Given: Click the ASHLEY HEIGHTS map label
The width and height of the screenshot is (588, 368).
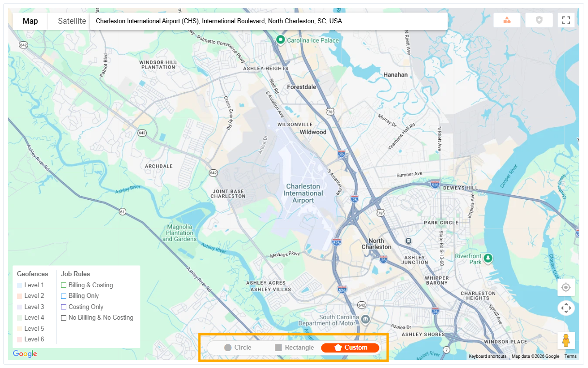Looking at the screenshot, I should [266, 69].
